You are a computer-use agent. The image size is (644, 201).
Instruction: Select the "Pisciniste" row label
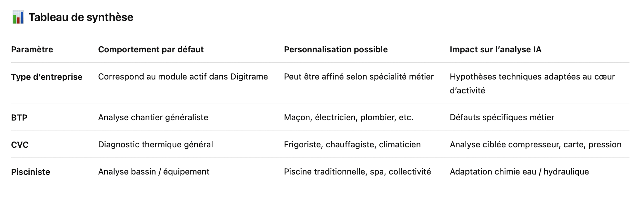(31, 172)
